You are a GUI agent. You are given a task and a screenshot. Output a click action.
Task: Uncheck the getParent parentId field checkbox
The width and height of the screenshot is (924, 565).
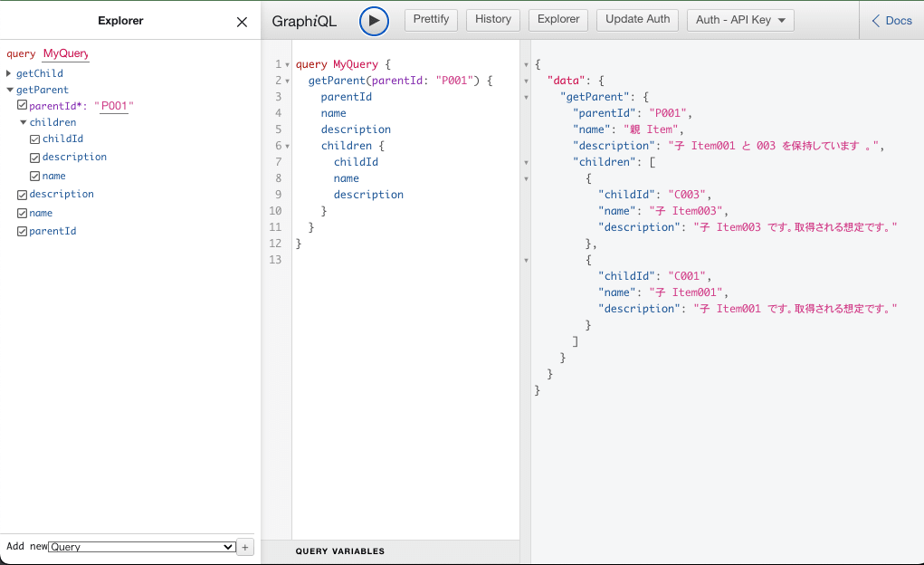(x=23, y=231)
